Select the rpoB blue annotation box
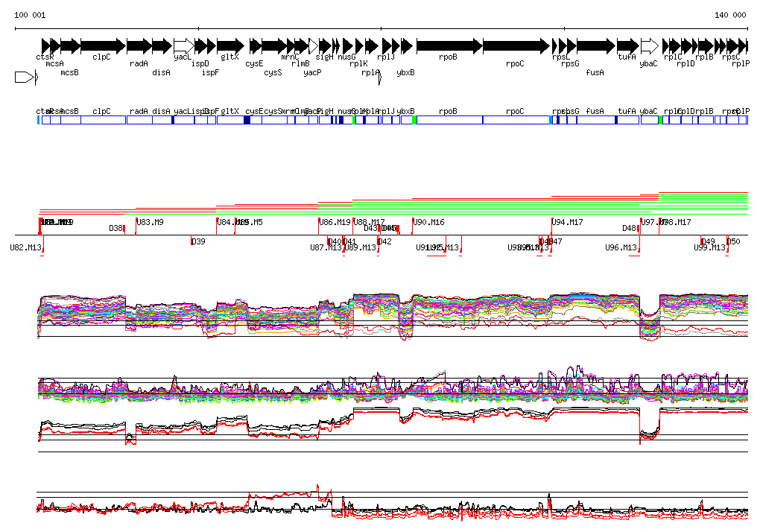 [449, 120]
